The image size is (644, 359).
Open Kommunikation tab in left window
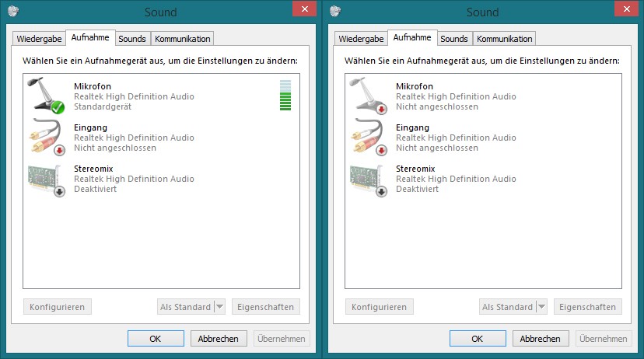pyautogui.click(x=182, y=39)
